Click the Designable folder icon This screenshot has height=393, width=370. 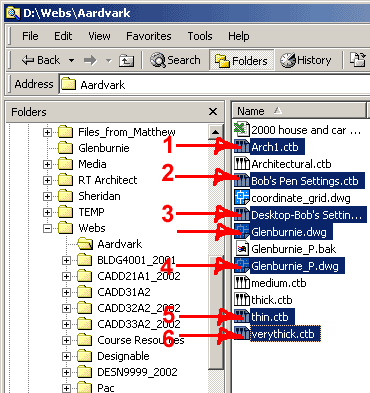point(85,356)
